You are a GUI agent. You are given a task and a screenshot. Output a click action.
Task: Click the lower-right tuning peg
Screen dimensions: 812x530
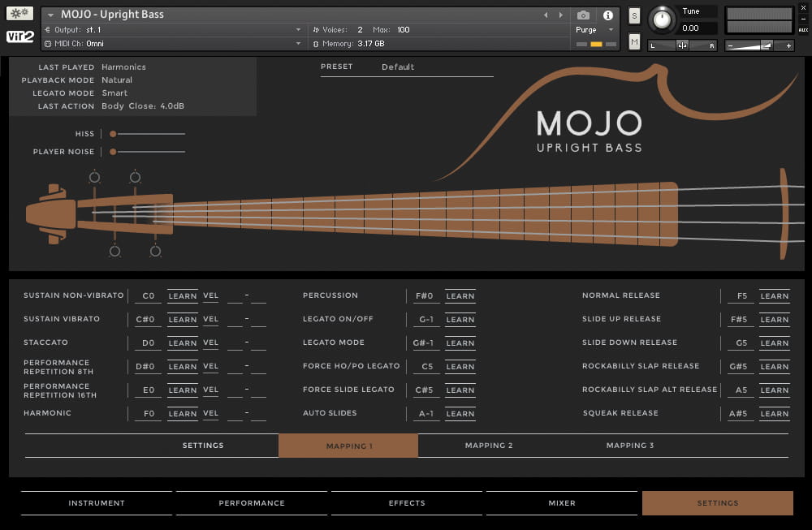[155, 252]
